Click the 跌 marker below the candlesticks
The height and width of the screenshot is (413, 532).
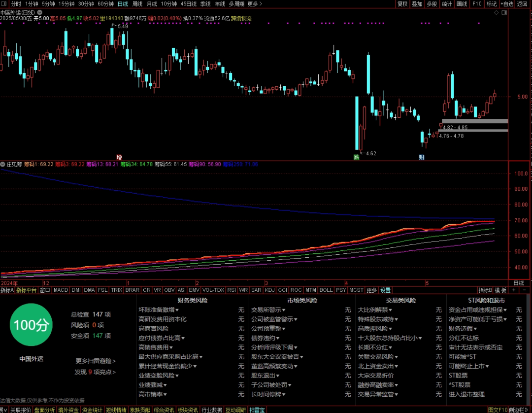click(356, 157)
